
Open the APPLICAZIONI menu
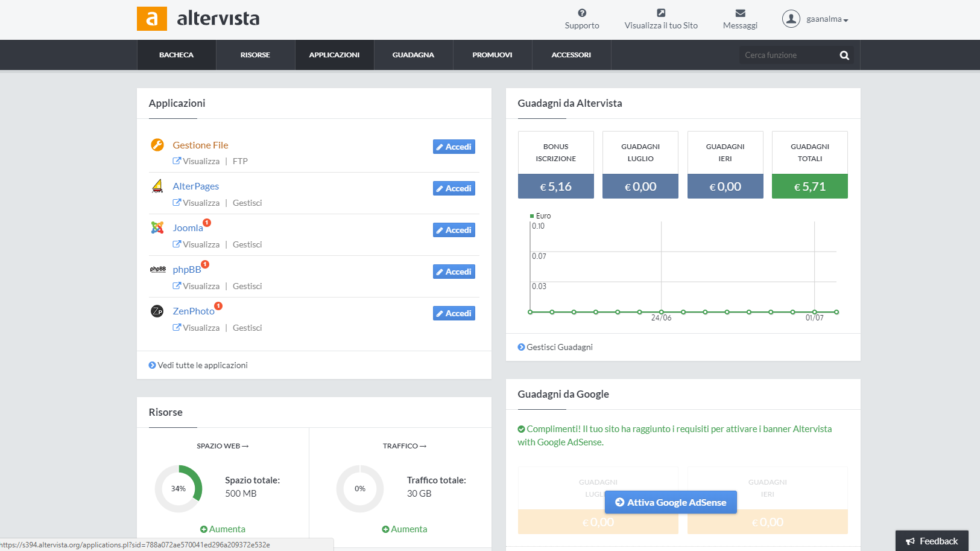tap(334, 55)
